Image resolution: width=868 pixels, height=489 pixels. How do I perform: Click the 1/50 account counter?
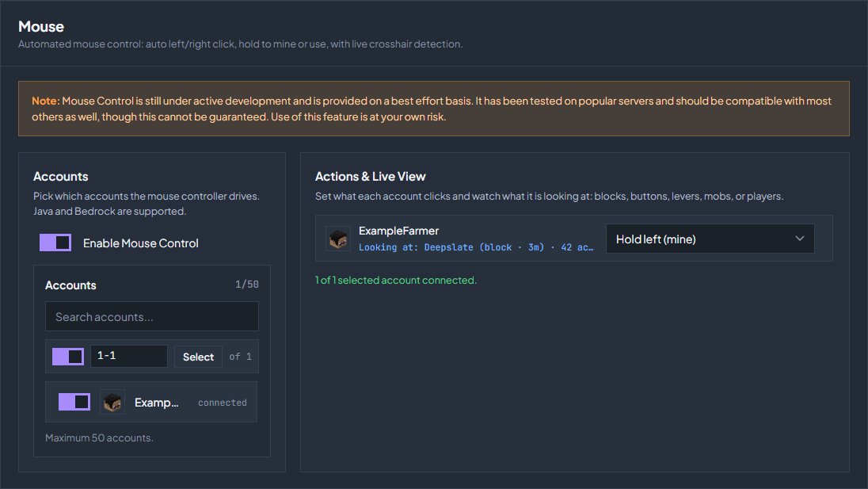[x=247, y=284]
